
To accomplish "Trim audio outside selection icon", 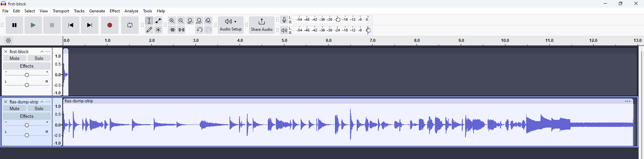I will 172,30.
